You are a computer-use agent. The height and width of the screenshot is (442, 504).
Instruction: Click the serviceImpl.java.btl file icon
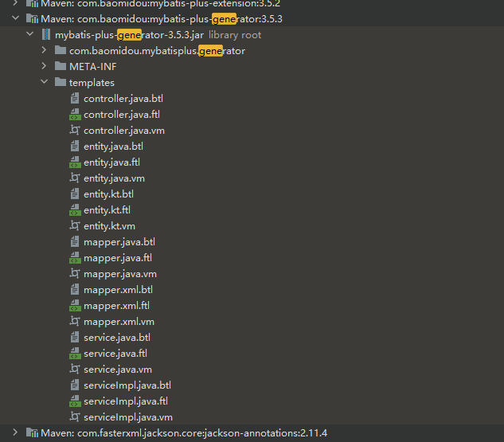click(75, 385)
